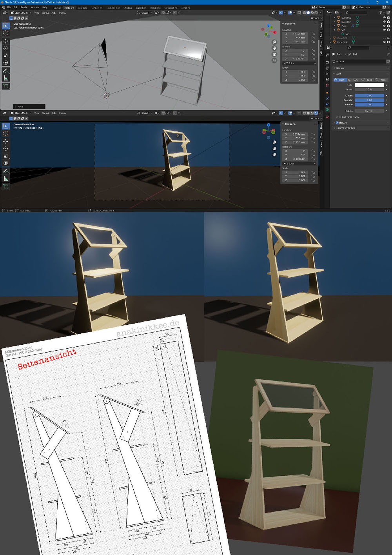Select the Cursor tool in top viewport
The height and width of the screenshot is (555, 392).
pos(5,33)
